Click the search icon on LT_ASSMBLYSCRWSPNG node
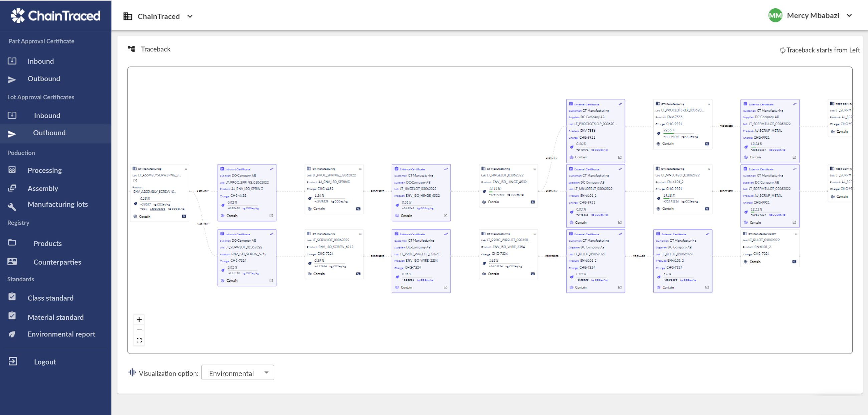This screenshot has height=415, width=868. [184, 216]
